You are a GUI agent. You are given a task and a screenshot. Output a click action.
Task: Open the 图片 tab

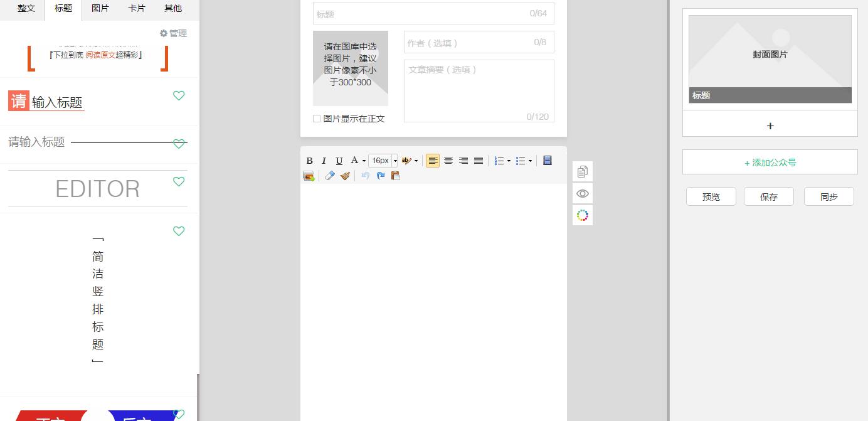pos(100,8)
